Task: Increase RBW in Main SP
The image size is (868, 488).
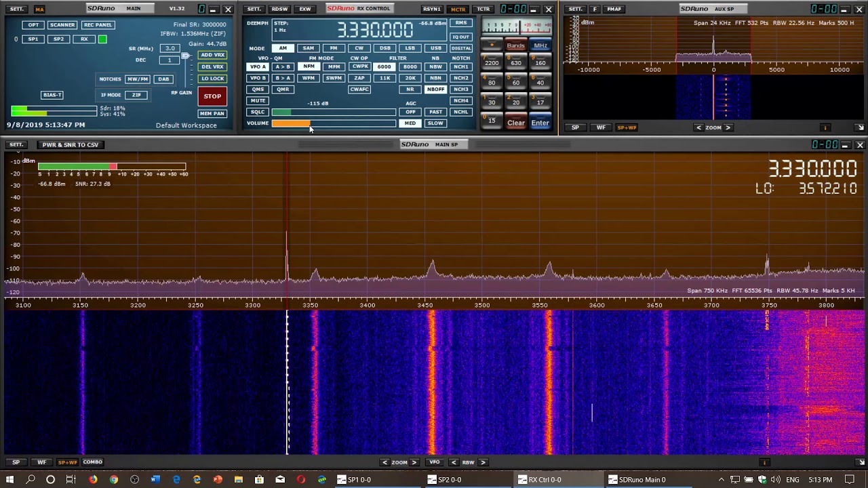Action: (x=483, y=462)
